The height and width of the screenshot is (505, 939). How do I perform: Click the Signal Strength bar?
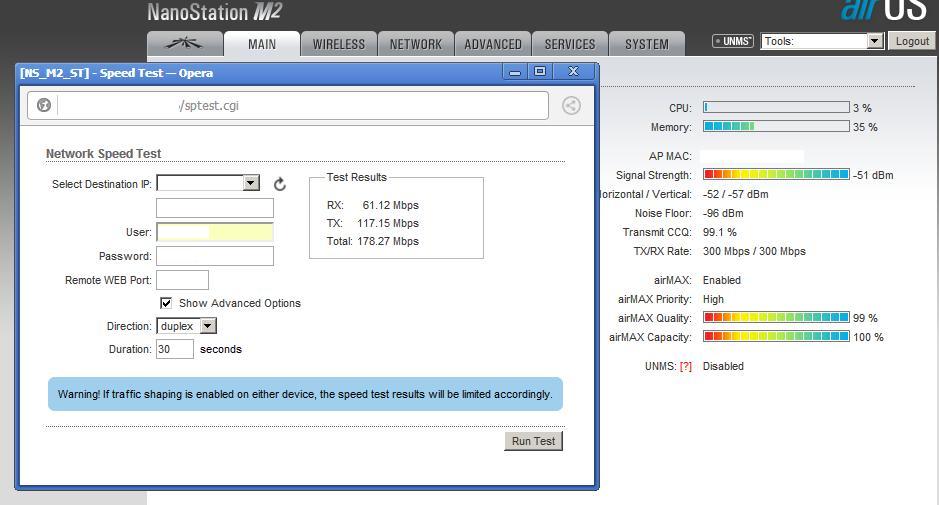776,174
